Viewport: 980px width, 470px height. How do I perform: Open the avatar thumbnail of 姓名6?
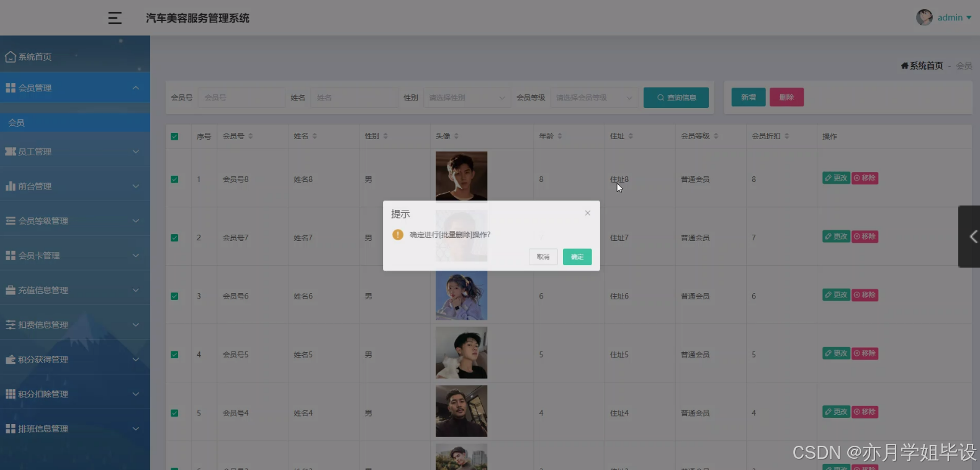click(461, 296)
